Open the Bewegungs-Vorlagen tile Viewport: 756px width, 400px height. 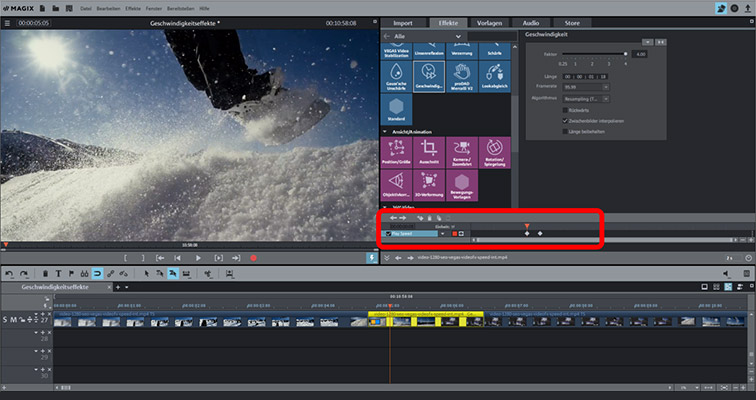tap(462, 186)
